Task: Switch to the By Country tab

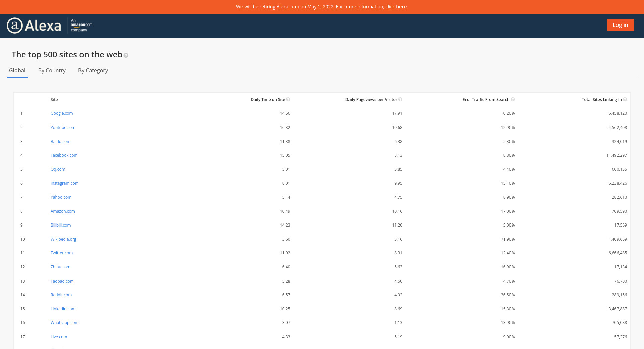Action: coord(52,70)
